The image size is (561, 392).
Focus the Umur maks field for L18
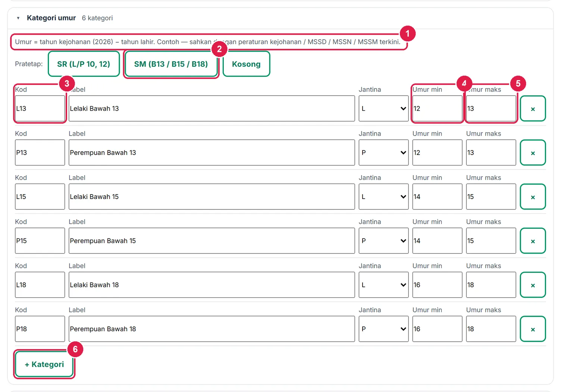[491, 285]
